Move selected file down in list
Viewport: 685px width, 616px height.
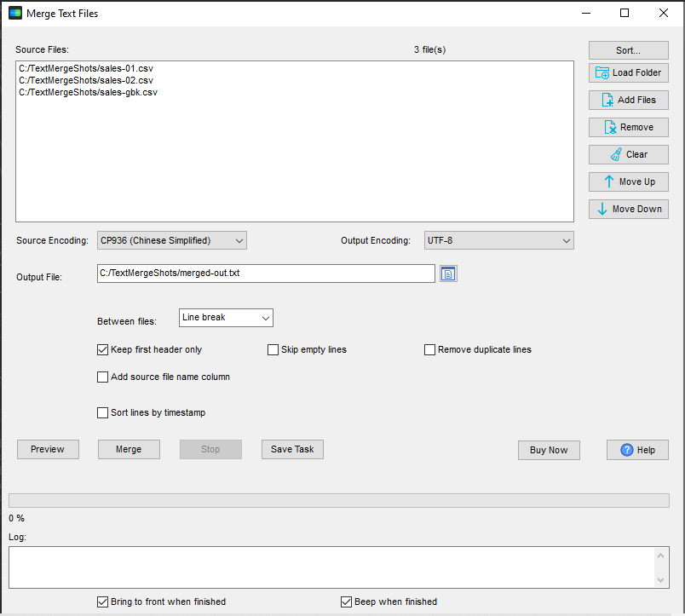pyautogui.click(x=628, y=209)
